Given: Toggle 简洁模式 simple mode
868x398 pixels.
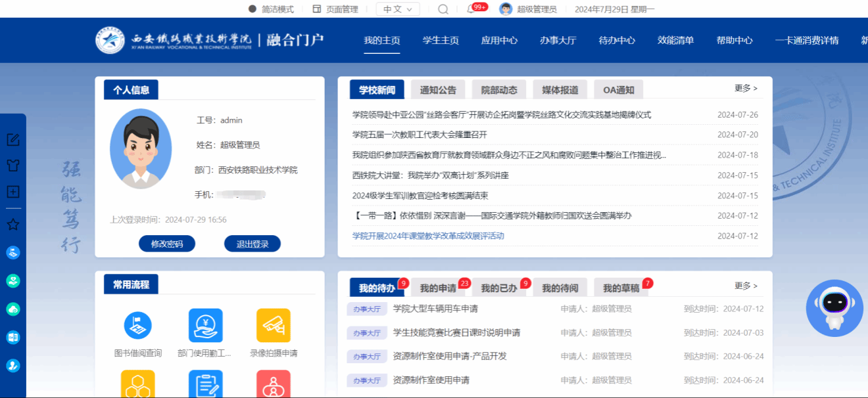Looking at the screenshot, I should 271,9.
